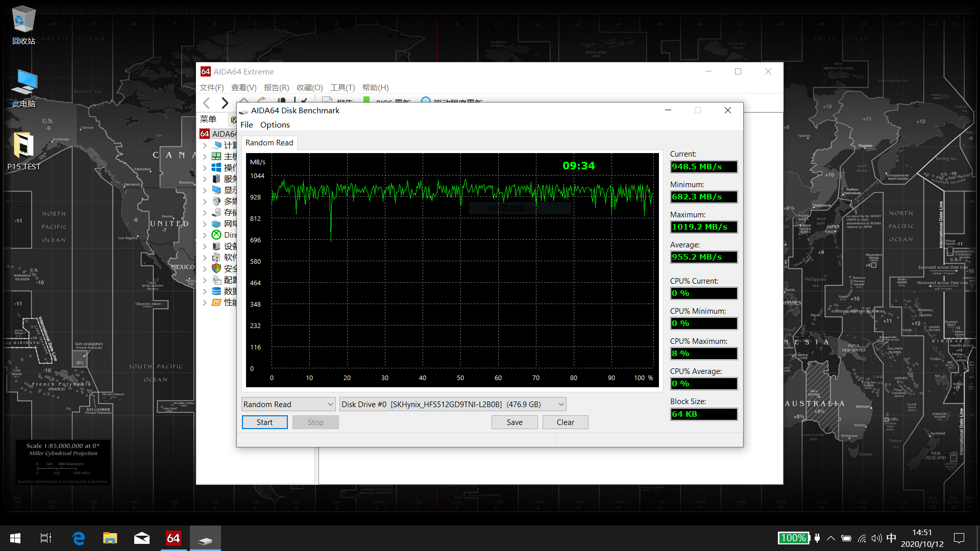Launch Microsoft Edge from taskbar
Viewport: 980px width, 551px height.
coord(79,538)
